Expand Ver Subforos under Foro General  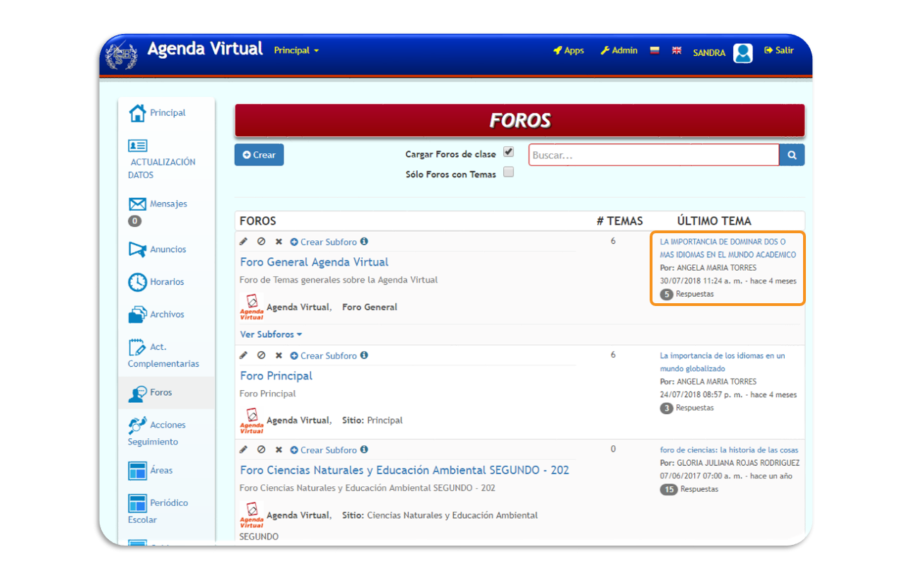(271, 334)
